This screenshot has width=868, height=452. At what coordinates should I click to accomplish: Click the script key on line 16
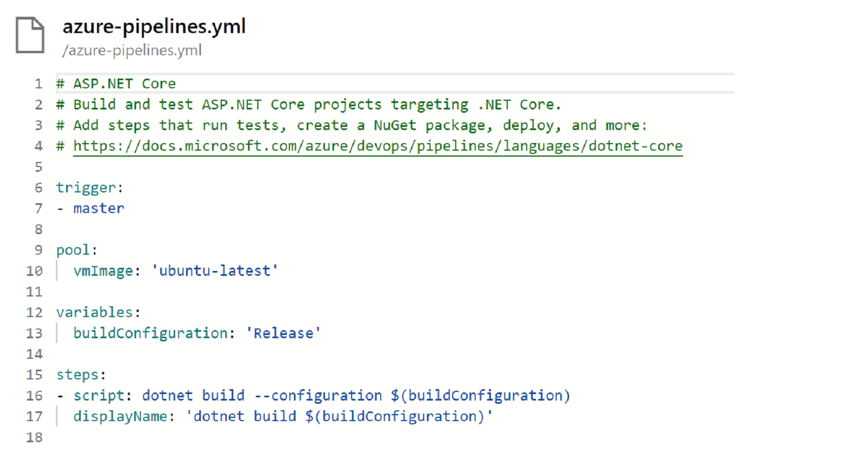pos(99,396)
